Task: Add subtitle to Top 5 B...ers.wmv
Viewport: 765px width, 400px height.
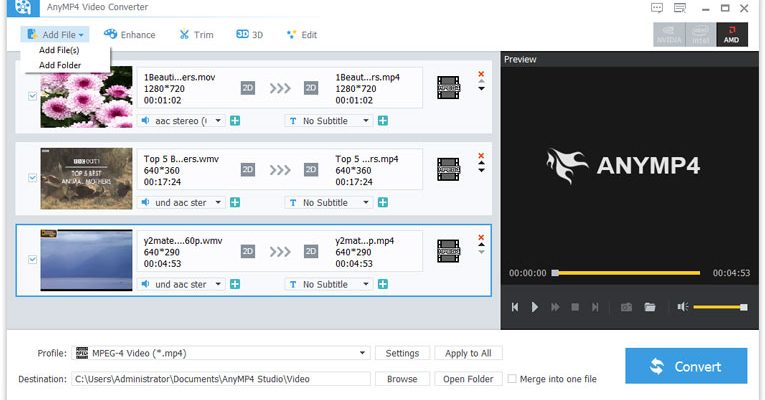Action: 383,202
